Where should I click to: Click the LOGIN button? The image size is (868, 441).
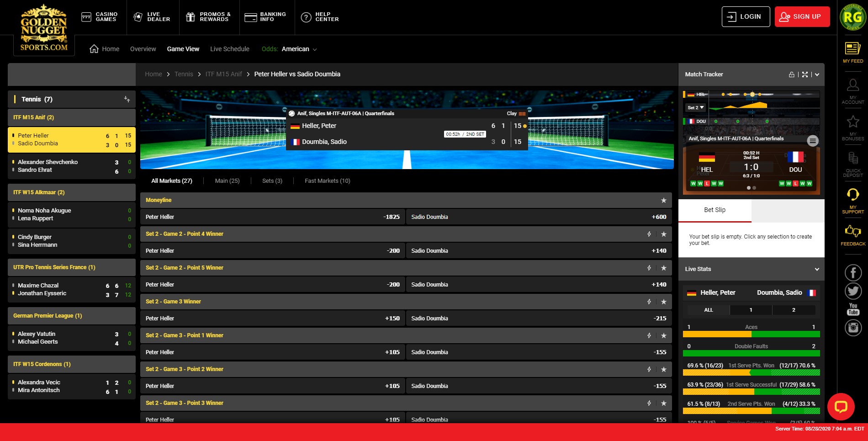[746, 16]
